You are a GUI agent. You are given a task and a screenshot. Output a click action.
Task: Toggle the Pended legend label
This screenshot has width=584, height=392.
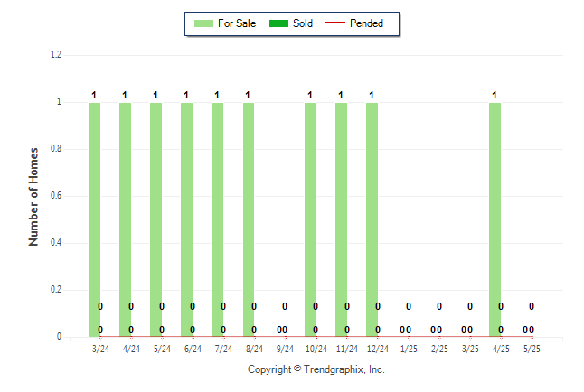click(366, 23)
